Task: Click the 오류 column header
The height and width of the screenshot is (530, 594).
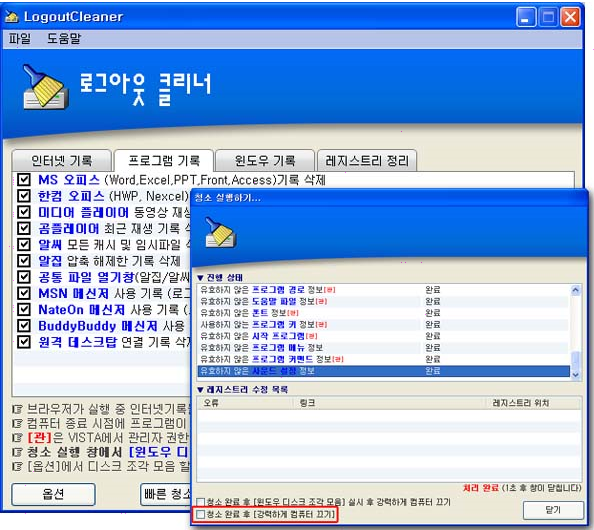Action: pyautogui.click(x=244, y=403)
